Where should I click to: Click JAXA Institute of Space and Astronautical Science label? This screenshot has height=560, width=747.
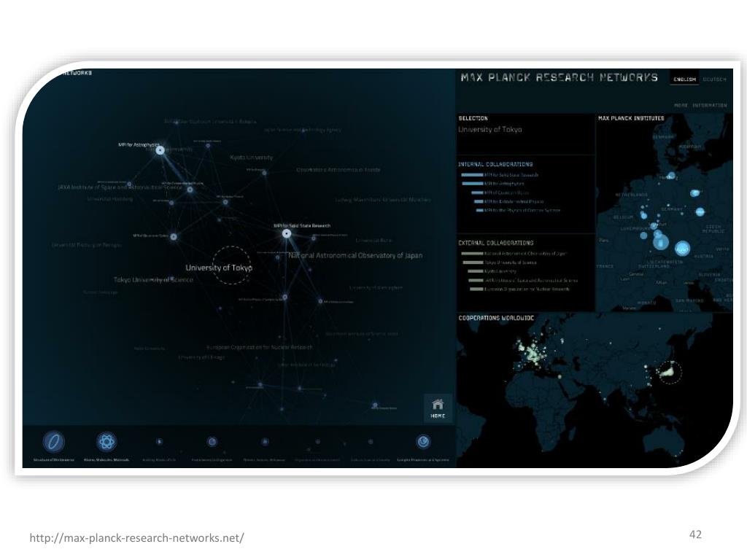pos(120,187)
